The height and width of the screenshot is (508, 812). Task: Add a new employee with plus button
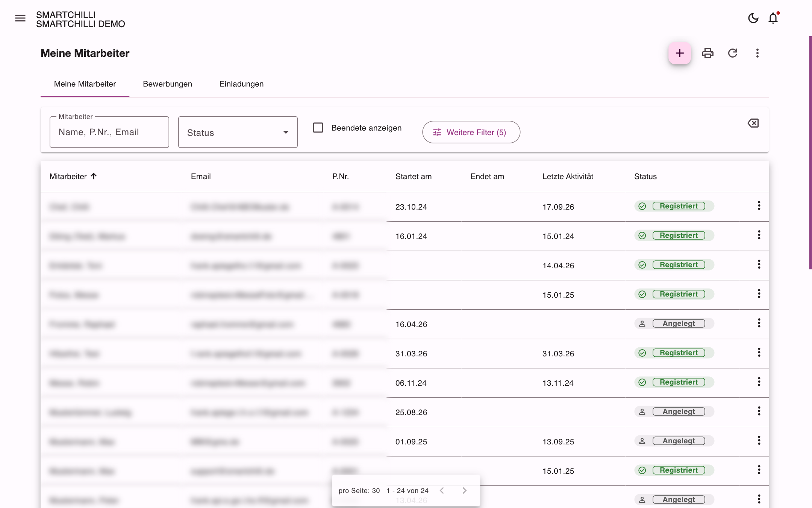click(x=680, y=53)
